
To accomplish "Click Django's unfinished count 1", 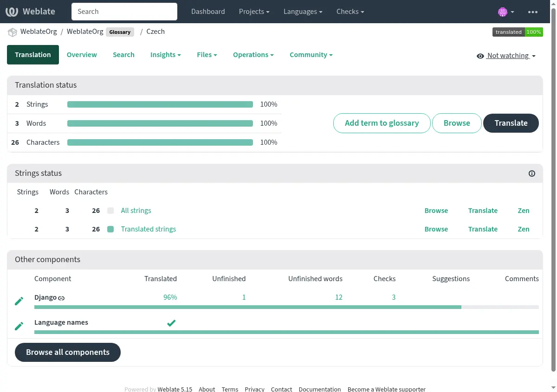I will [244, 297].
